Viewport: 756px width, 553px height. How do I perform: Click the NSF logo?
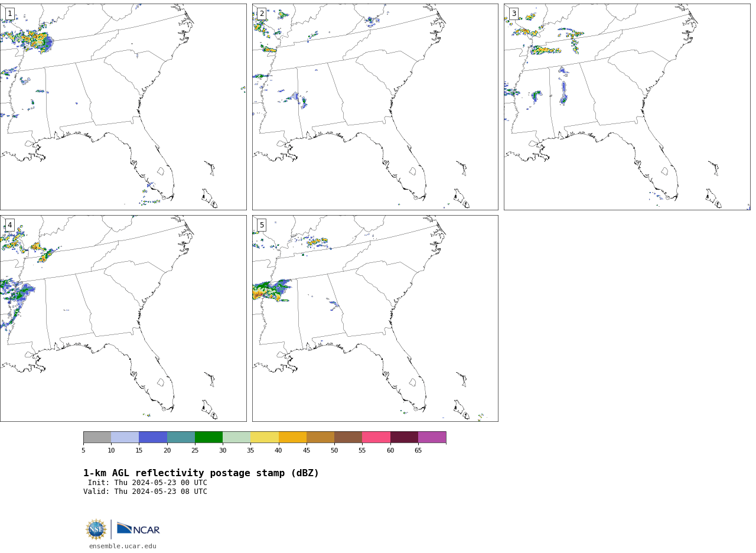pyautogui.click(x=96, y=529)
